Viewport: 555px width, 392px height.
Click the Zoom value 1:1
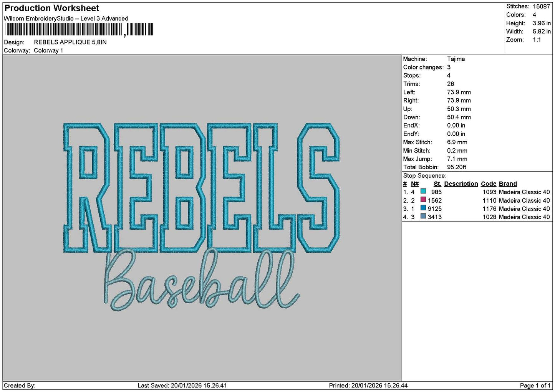click(537, 40)
